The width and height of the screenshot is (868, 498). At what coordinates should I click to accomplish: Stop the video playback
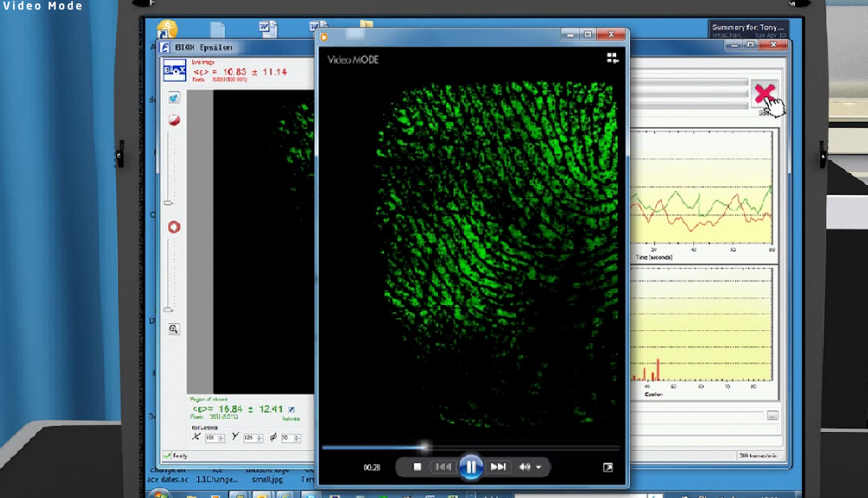pyautogui.click(x=417, y=467)
